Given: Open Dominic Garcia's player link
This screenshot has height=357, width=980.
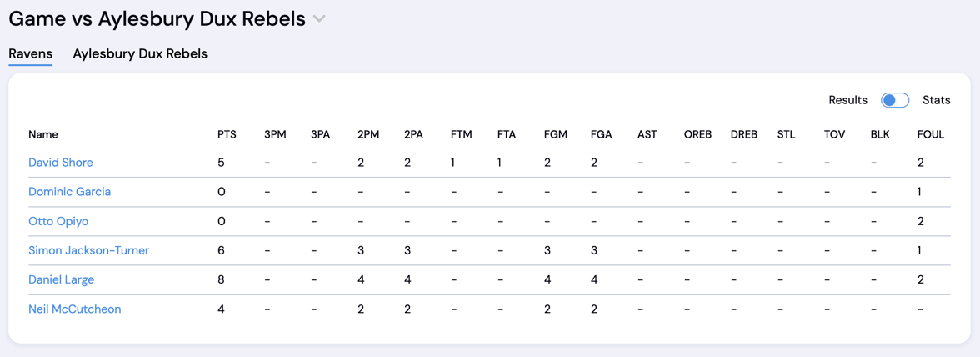Looking at the screenshot, I should [69, 192].
